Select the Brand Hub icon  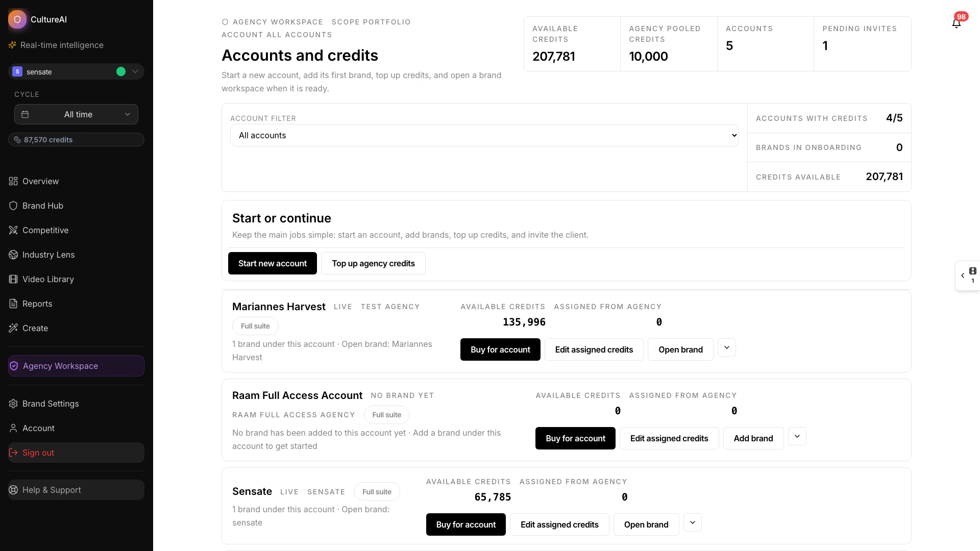click(x=13, y=206)
